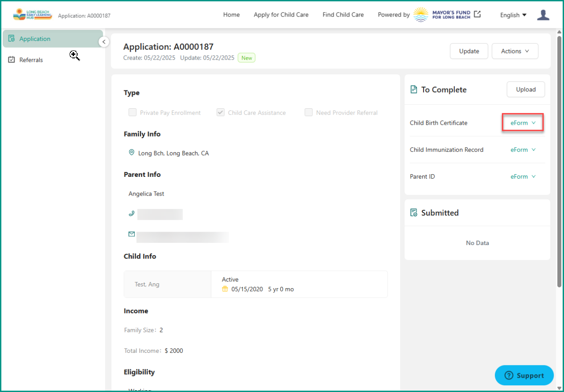
Task: Click the birthday gift icon next to 05/15/2020
Action: pos(225,289)
